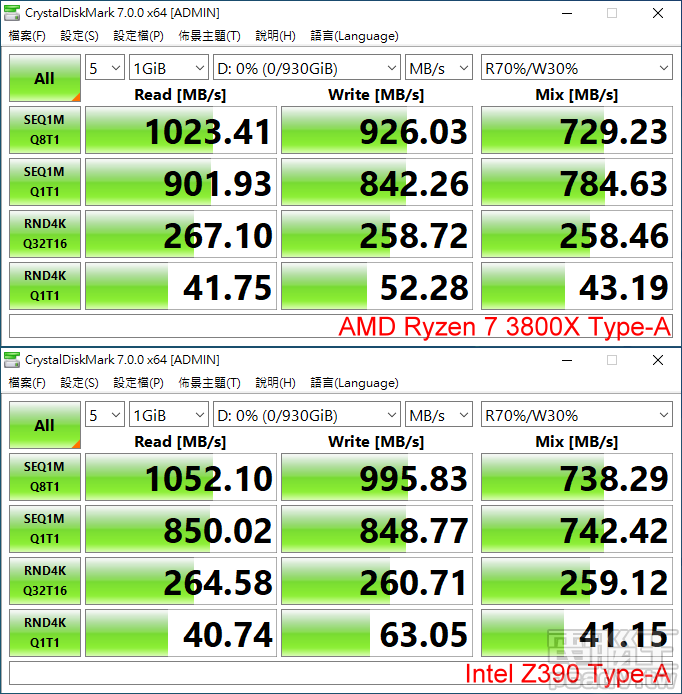The image size is (682, 694).
Task: Open test count dropdown in bottom window
Action: point(105,415)
